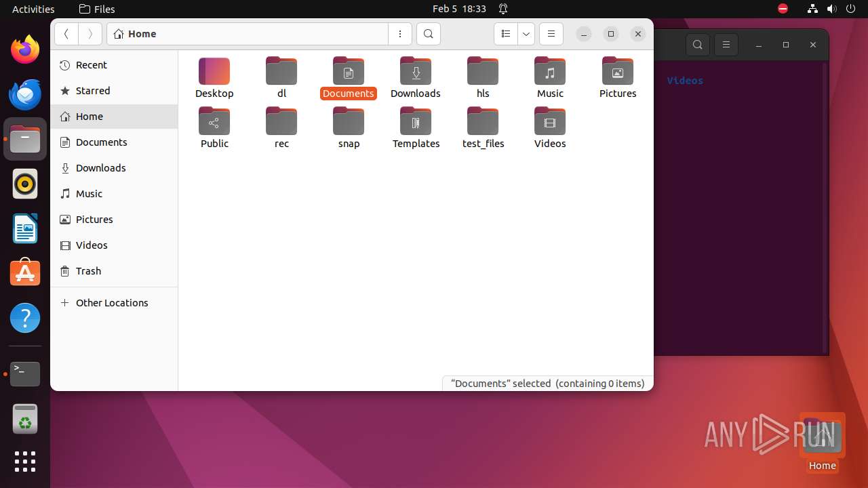Viewport: 868px width, 488px height.
Task: Open Help from the dock
Action: point(25,318)
